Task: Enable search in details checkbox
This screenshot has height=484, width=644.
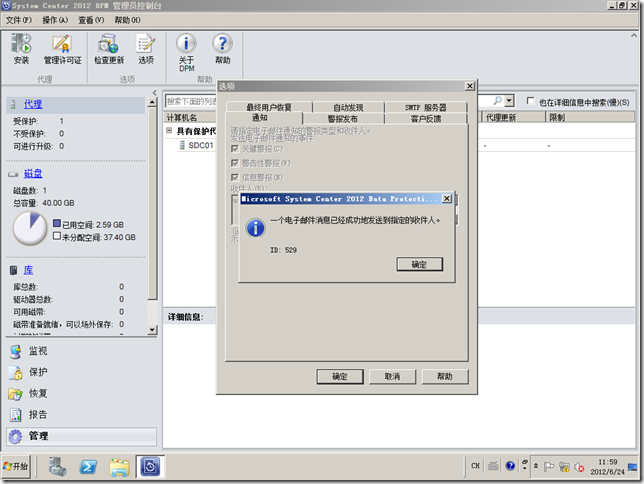Action: point(531,101)
